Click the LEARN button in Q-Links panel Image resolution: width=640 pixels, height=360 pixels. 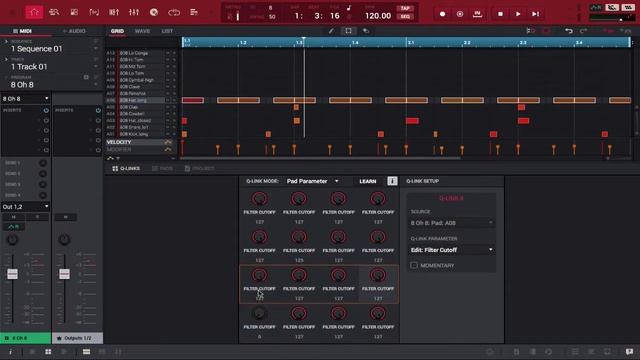(x=368, y=181)
